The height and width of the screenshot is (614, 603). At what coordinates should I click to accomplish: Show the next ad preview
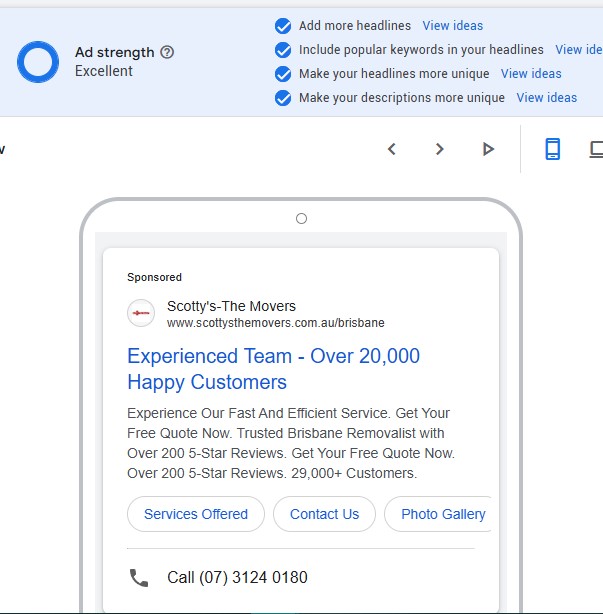(440, 149)
